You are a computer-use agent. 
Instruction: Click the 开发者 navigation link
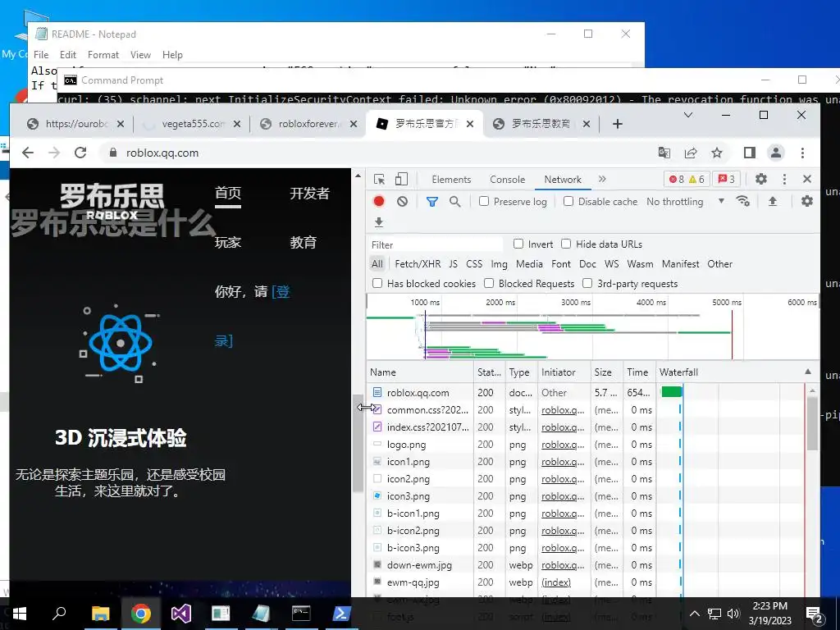pos(309,194)
